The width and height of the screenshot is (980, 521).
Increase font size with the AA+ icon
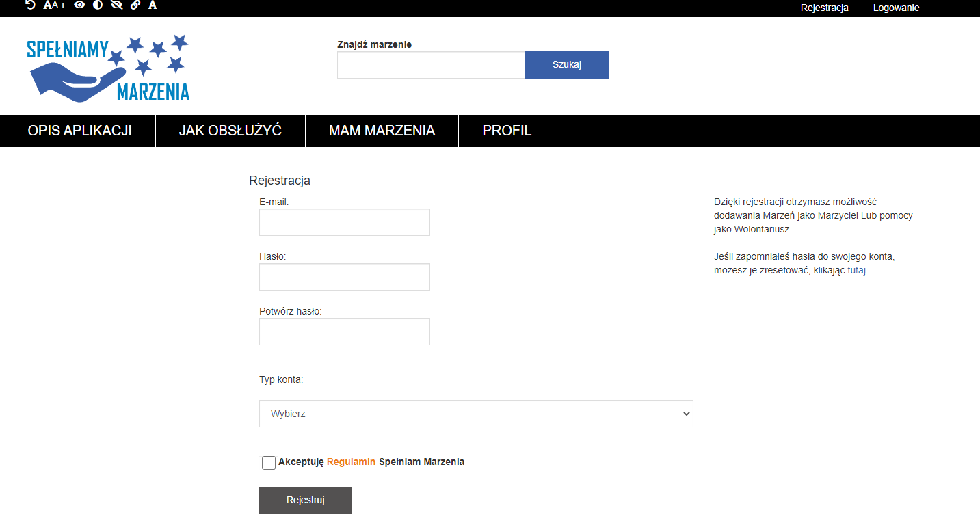pyautogui.click(x=54, y=5)
